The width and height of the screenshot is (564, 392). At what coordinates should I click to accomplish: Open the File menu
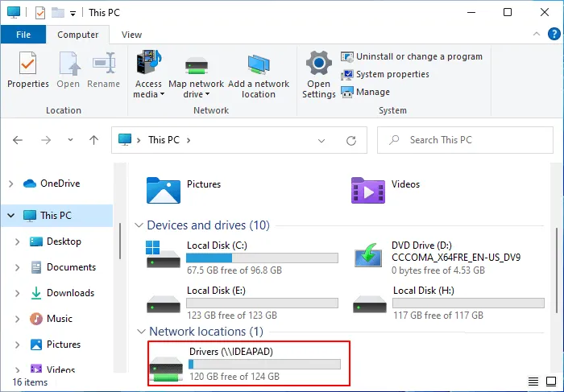[x=23, y=35]
